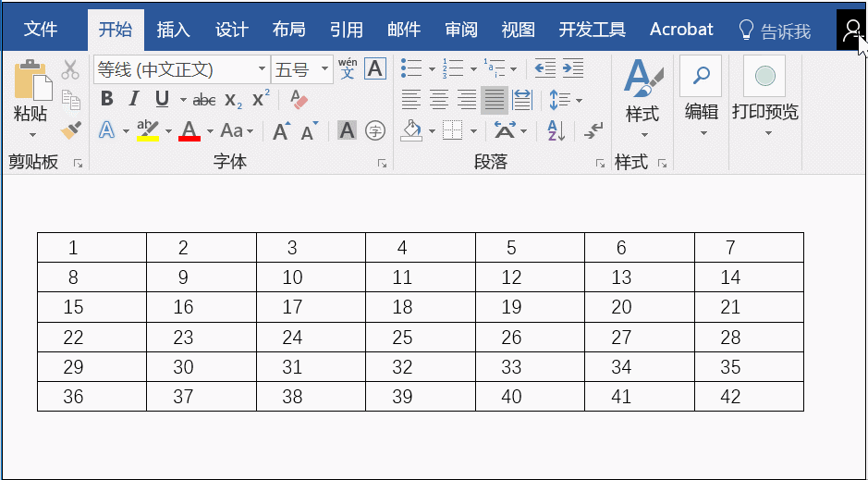
Task: Click the user account icon
Action: (850, 30)
